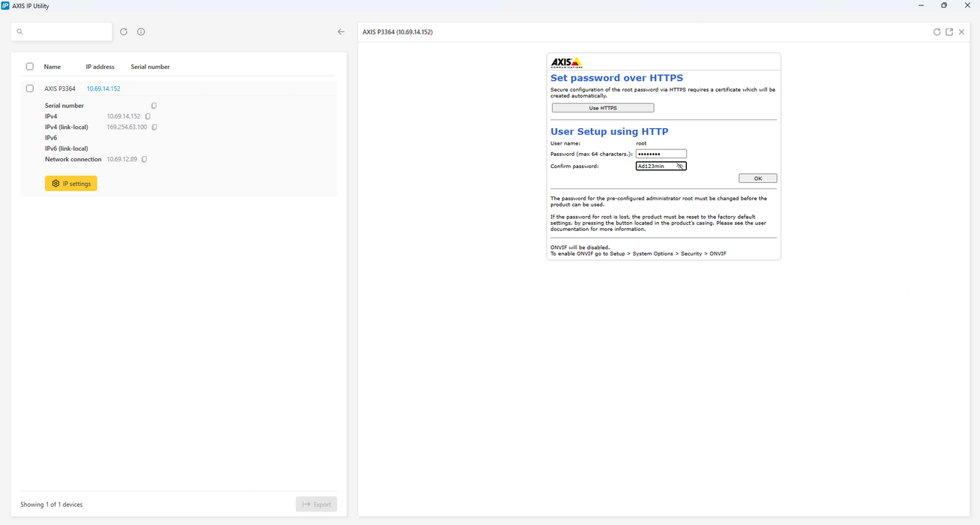The height and width of the screenshot is (525, 980).
Task: Copy the Network connection 10.69.12.89
Action: coord(144,159)
